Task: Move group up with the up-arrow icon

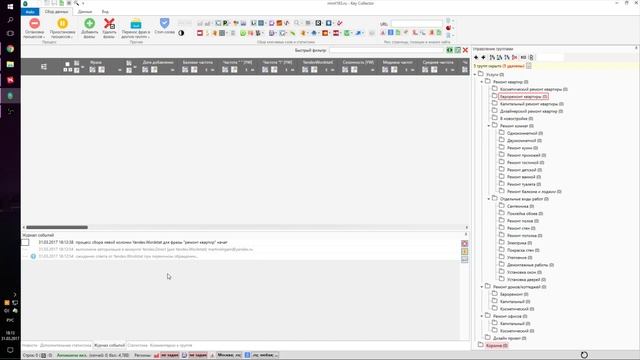Action: pyautogui.click(x=476, y=58)
